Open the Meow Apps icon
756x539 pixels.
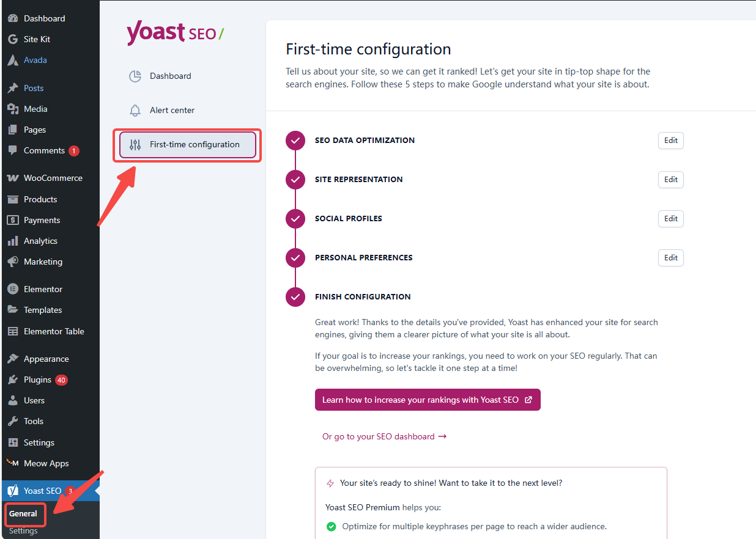(x=13, y=463)
